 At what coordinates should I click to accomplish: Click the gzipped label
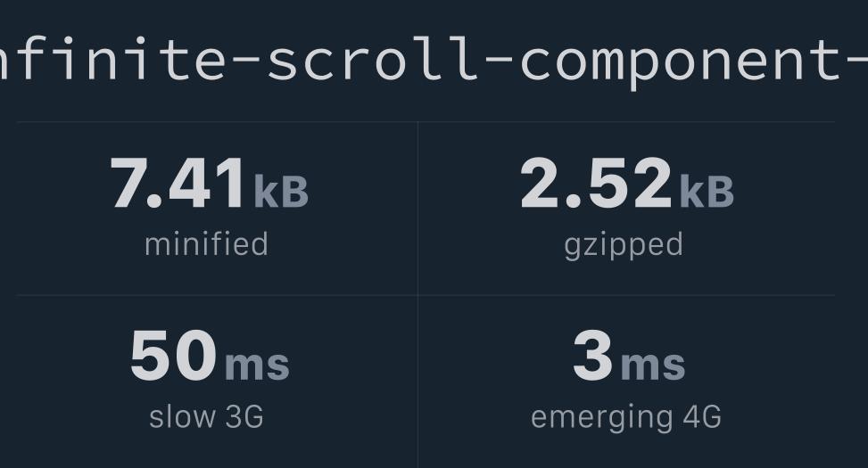click(x=624, y=246)
